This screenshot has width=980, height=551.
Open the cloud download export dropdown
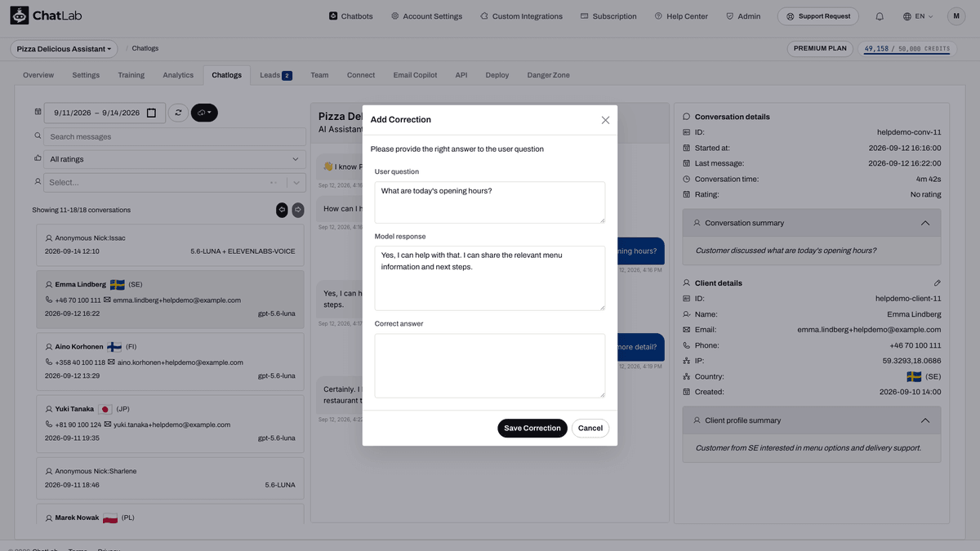pyautogui.click(x=204, y=113)
